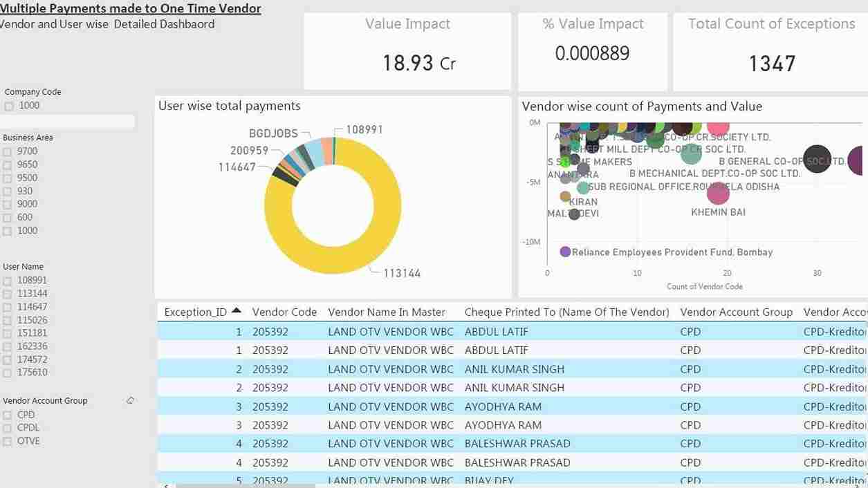Viewport: 868px width, 488px height.
Task: Select the salmon-colored donut segment near 108991
Action: 326,149
